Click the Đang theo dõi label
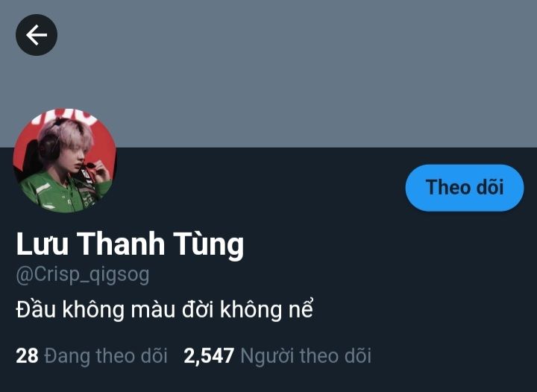This screenshot has height=392, width=537. (x=106, y=355)
